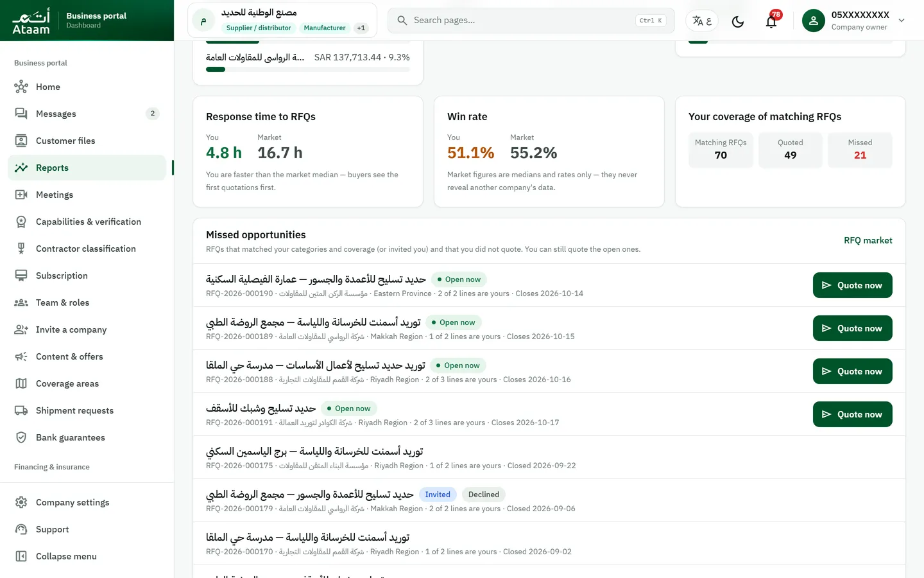
Task: Select the Reports menu item
Action: 87,168
